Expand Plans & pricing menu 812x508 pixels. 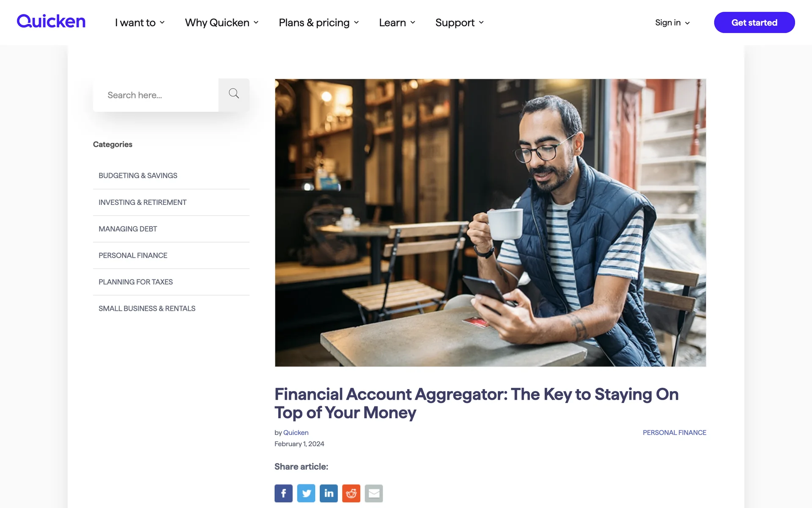click(x=319, y=22)
